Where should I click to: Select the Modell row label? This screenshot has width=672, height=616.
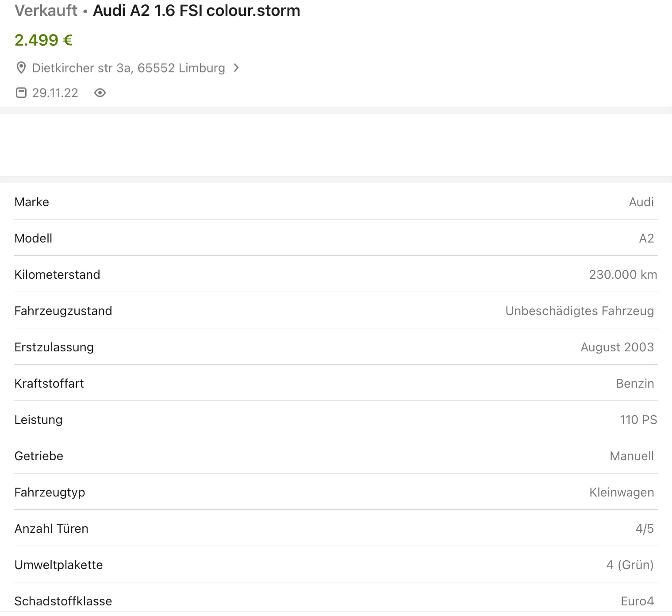34,238
